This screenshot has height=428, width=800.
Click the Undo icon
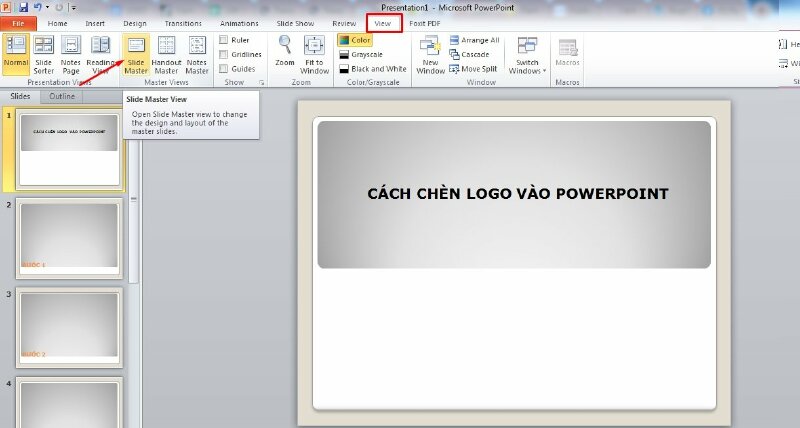click(38, 8)
